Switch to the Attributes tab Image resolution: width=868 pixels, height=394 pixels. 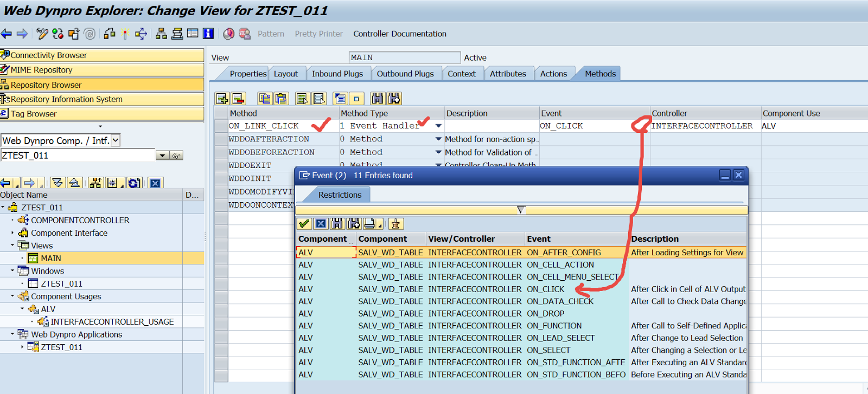[508, 74]
